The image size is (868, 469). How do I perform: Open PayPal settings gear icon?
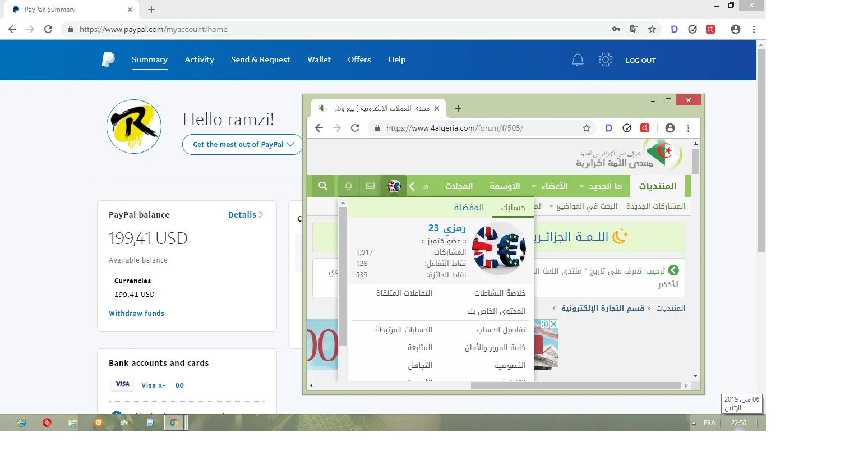(605, 59)
